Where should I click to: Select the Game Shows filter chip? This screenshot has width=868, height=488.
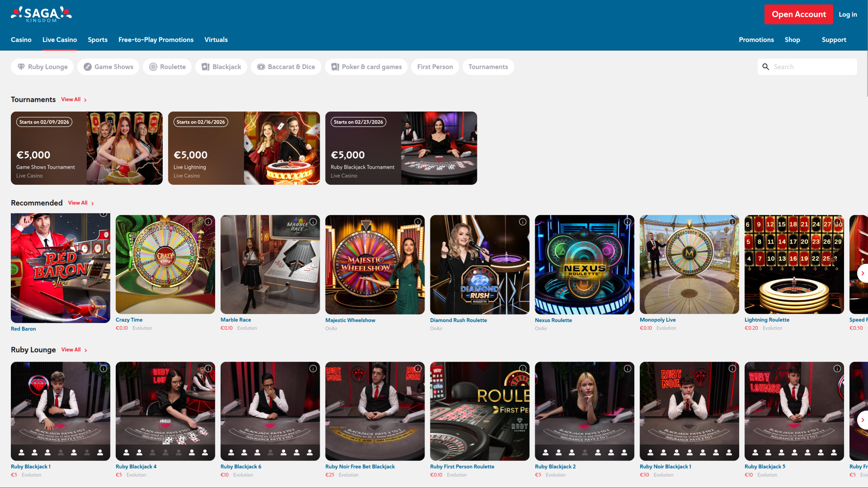click(x=108, y=66)
